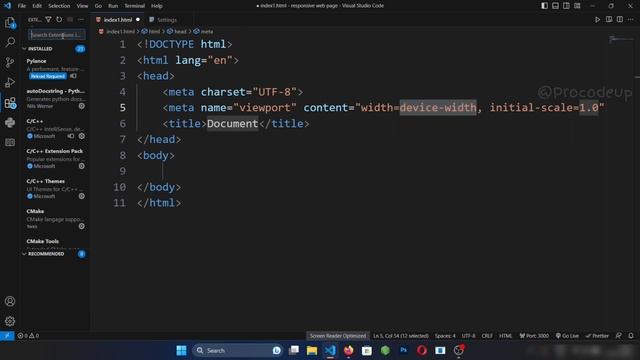The image size is (640, 360).
Task: Click the Windows Start button
Action: (181, 350)
